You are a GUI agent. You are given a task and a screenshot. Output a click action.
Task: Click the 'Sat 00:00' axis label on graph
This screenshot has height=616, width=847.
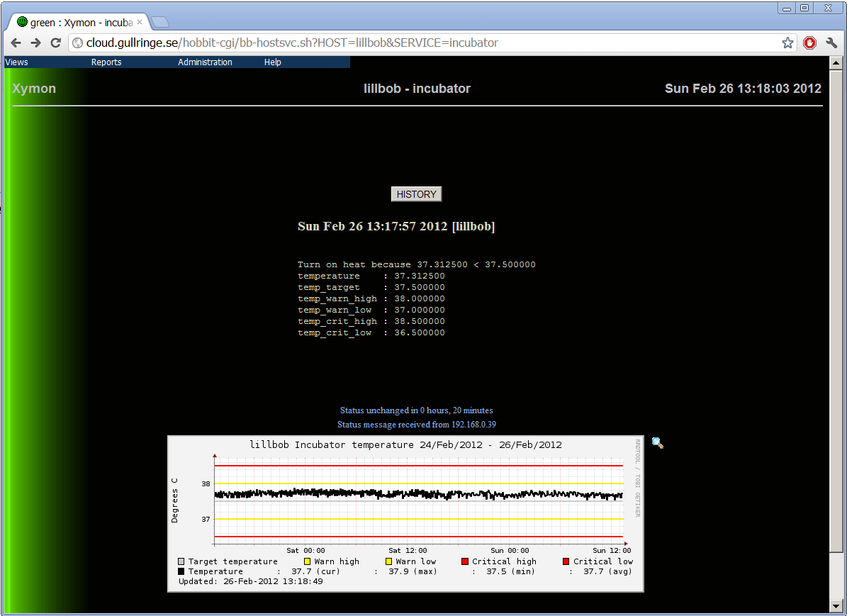(x=305, y=551)
